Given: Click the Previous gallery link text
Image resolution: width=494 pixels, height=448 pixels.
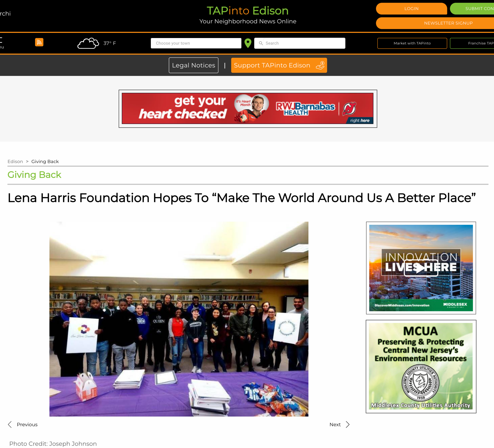Looking at the screenshot, I should tap(27, 424).
